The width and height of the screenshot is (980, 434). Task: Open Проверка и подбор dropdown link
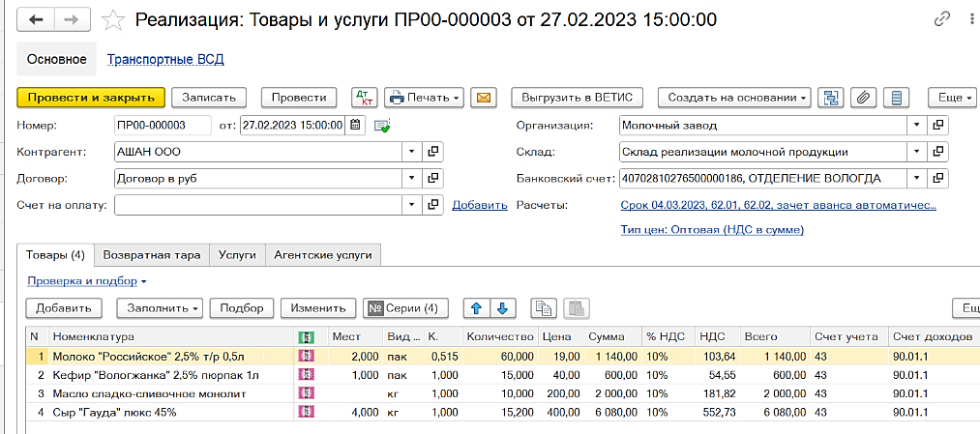tap(87, 281)
